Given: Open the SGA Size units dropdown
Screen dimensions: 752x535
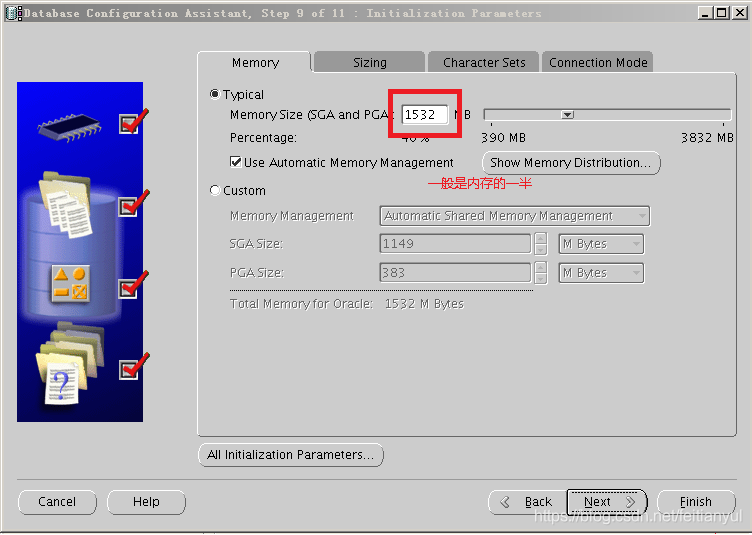Looking at the screenshot, I should point(601,244).
